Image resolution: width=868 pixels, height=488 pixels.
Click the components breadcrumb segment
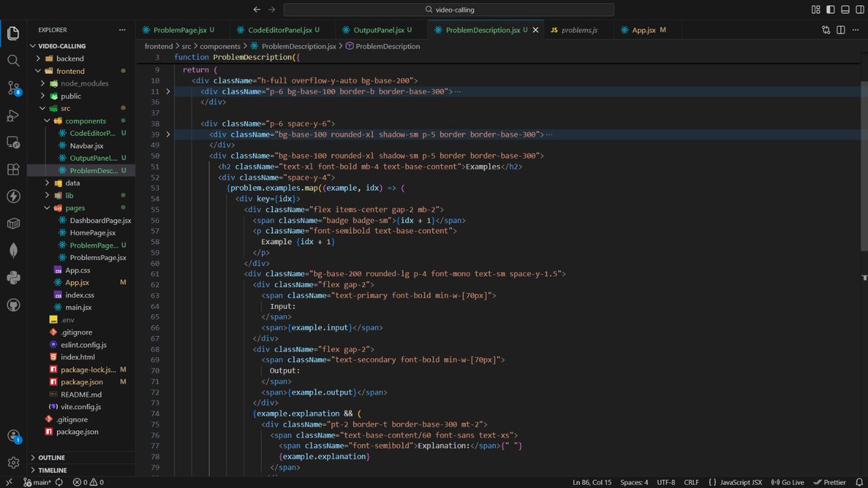(x=220, y=46)
